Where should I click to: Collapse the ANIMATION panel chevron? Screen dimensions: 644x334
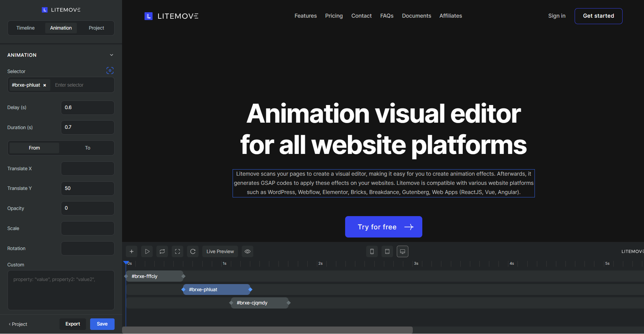point(111,55)
